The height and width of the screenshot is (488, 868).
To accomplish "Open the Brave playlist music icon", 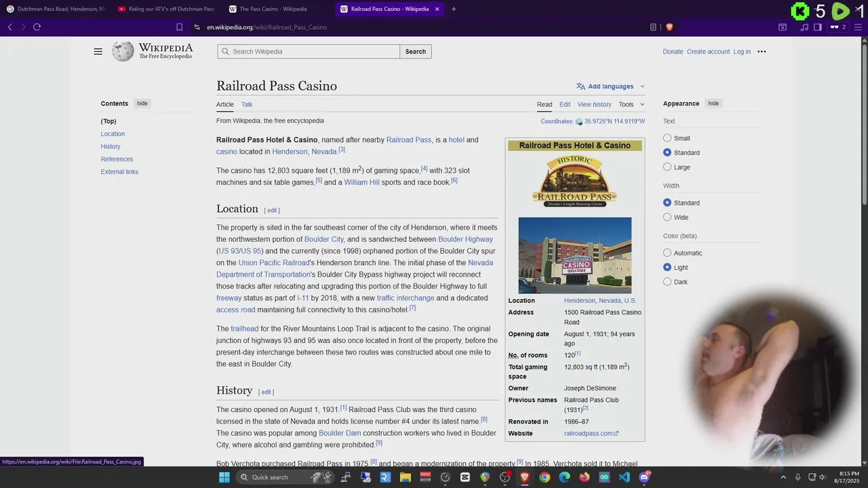I will coord(804,27).
